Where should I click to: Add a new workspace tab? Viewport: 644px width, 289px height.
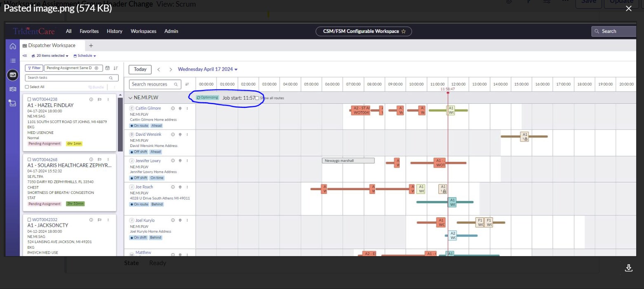(91, 46)
